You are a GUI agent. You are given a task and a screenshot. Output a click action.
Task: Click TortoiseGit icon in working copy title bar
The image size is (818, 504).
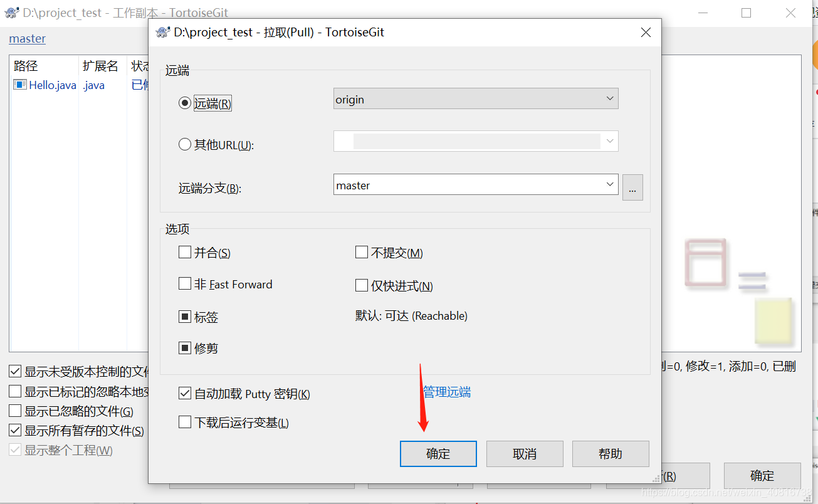[x=11, y=13]
